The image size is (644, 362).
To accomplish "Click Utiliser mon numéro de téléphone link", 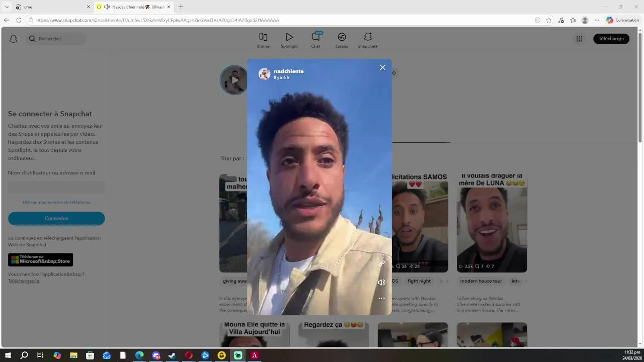I will point(56,202).
